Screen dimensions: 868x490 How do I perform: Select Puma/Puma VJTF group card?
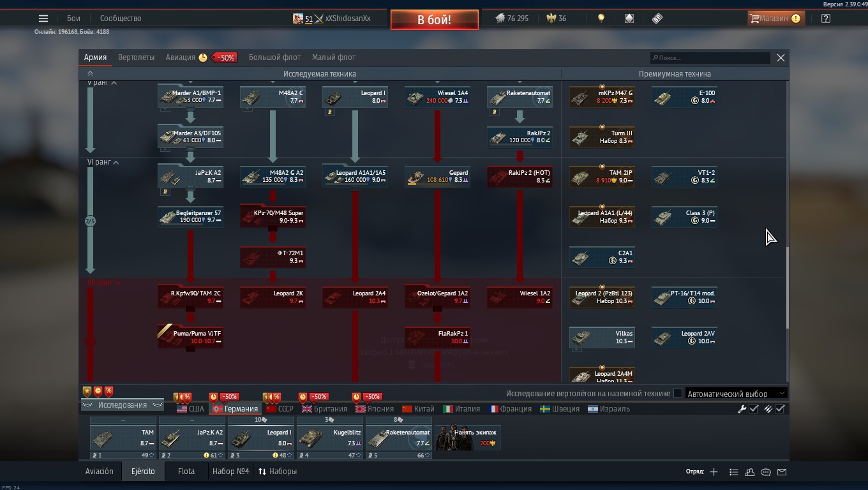(190, 338)
